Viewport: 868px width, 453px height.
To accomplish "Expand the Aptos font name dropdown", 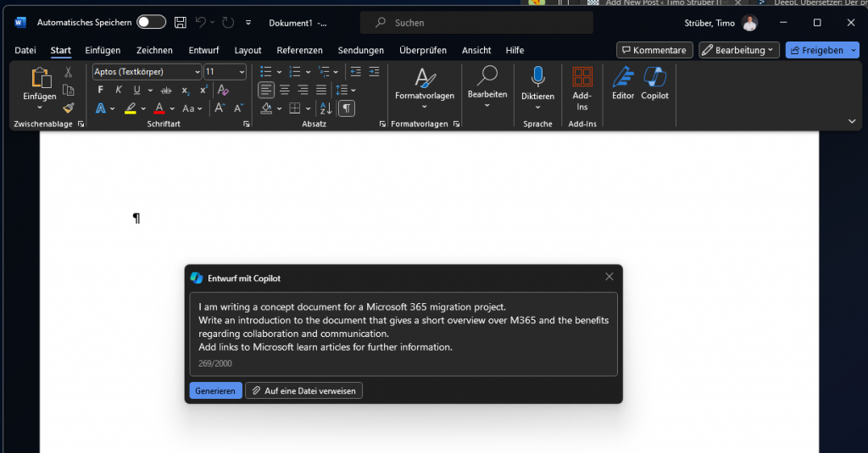I will [x=198, y=72].
